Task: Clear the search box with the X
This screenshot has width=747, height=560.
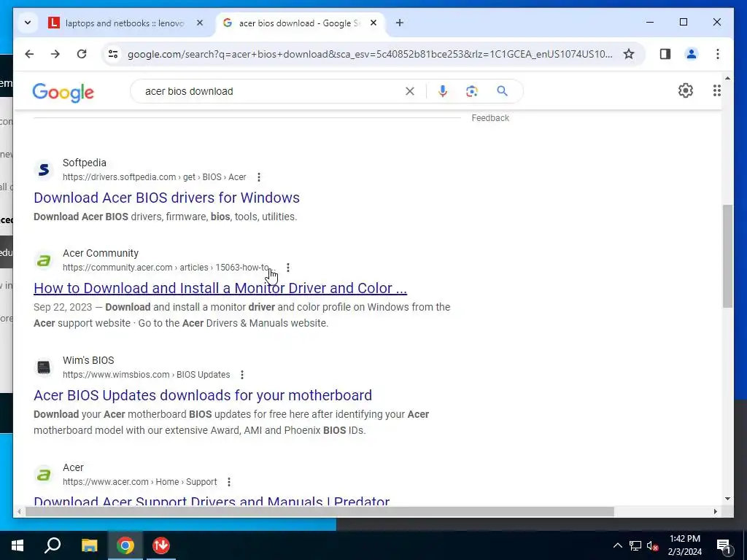Action: (410, 91)
